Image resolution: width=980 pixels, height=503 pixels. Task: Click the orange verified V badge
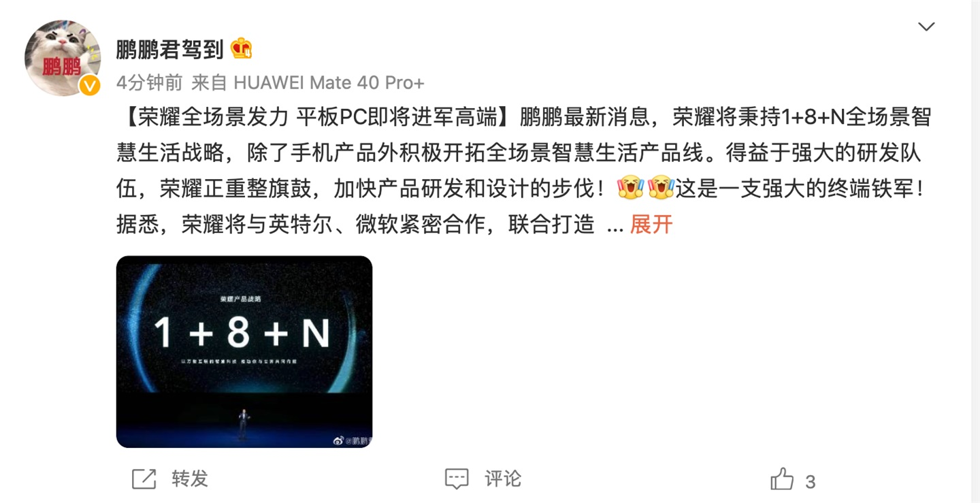(89, 85)
